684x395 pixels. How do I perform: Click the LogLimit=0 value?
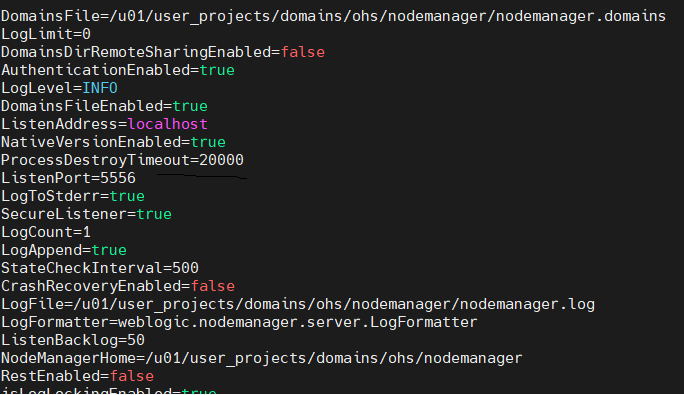click(86, 34)
